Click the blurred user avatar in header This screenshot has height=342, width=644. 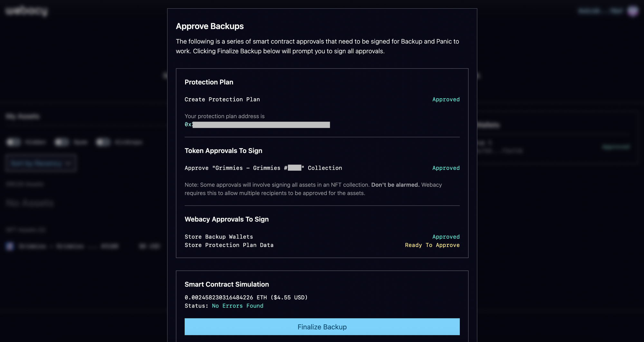[x=633, y=11]
